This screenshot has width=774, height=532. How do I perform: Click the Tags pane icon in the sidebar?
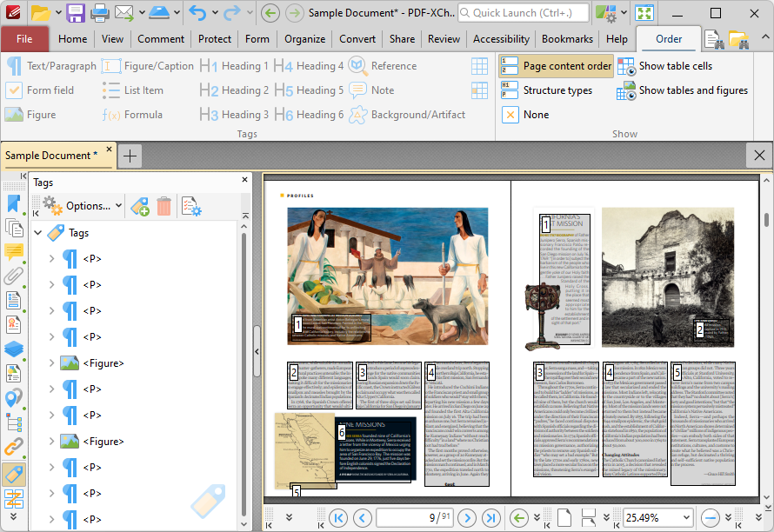(x=13, y=474)
